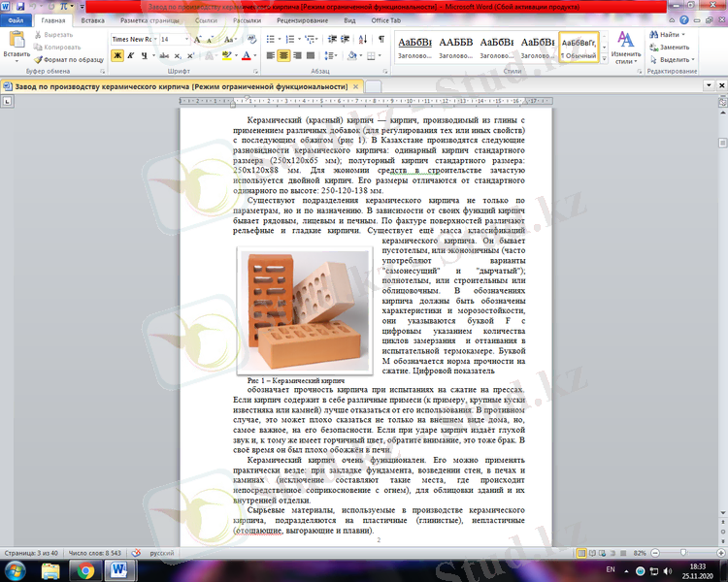Click the Cut (Вырезать) scissors icon
728x582 pixels.
[x=38, y=35]
